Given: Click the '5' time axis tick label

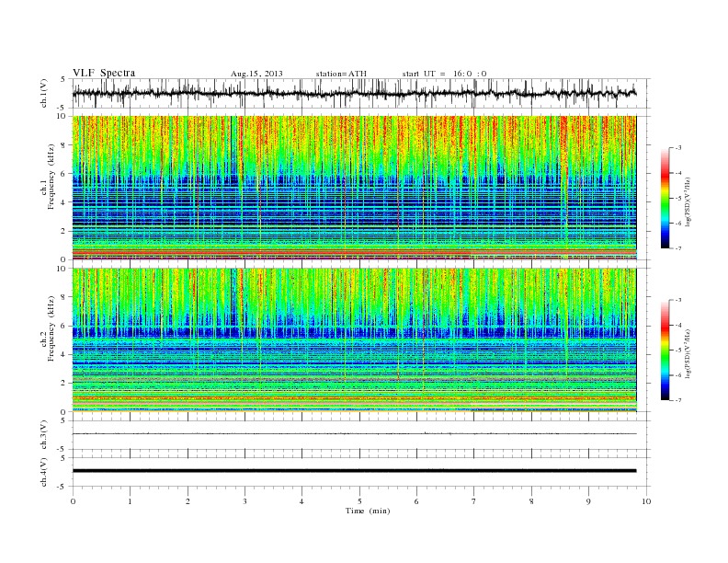Looking at the screenshot, I should click(x=359, y=501).
